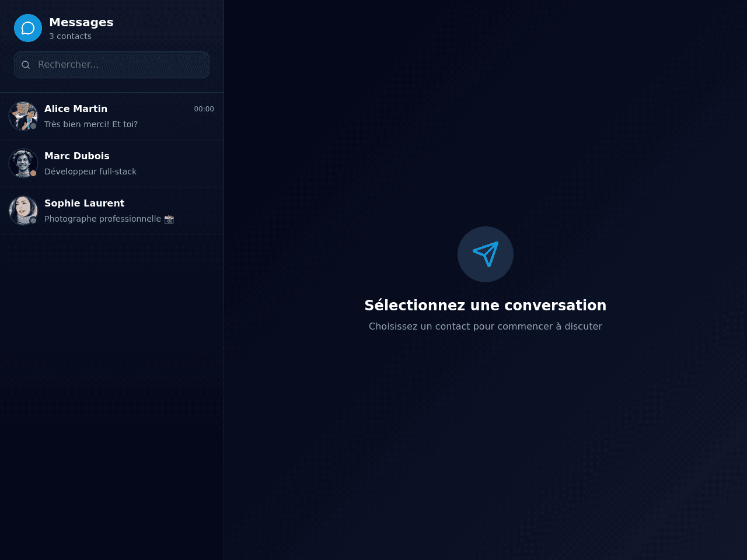Click the 'Très bien merci! Et toi?' preview
The image size is (747, 560).
click(91, 124)
